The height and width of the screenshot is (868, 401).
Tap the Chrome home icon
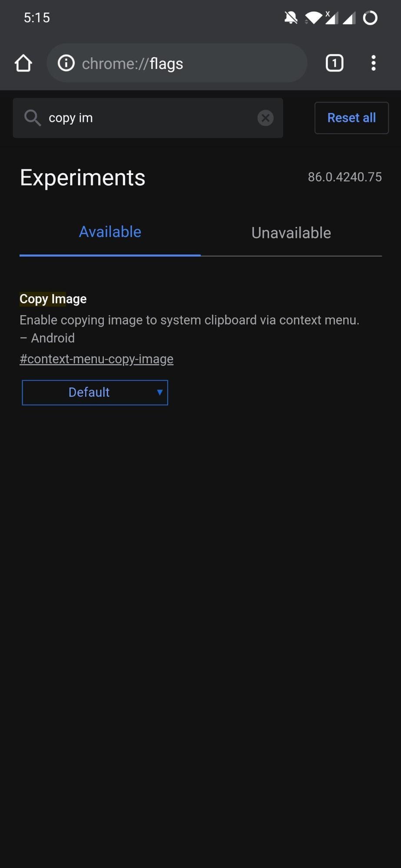[x=23, y=63]
